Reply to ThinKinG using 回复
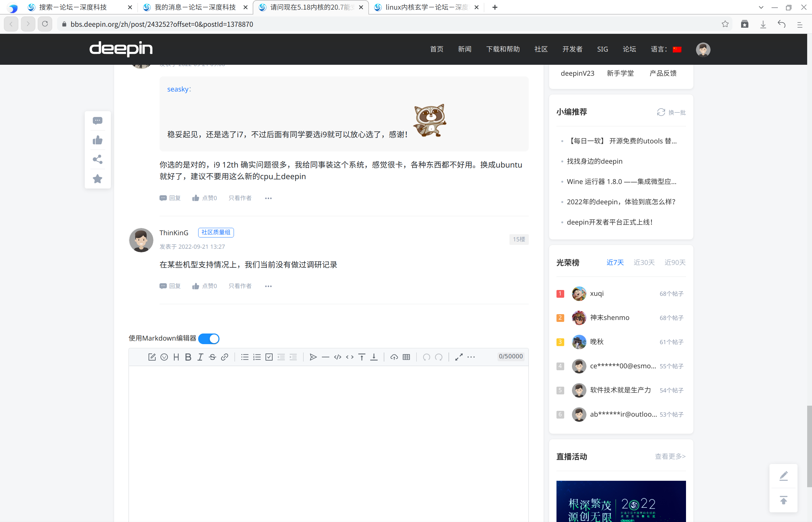This screenshot has width=812, height=522. [x=170, y=286]
